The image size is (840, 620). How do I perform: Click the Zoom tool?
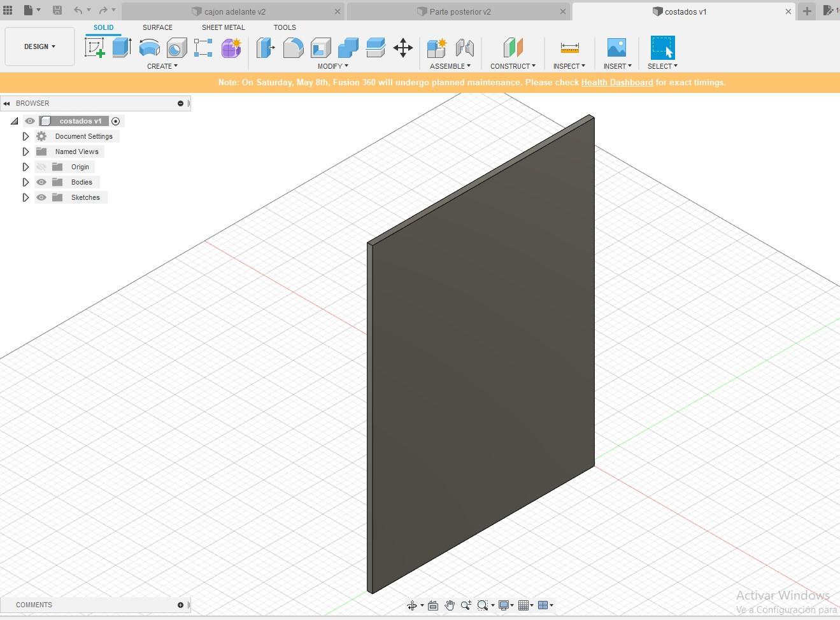[466, 605]
